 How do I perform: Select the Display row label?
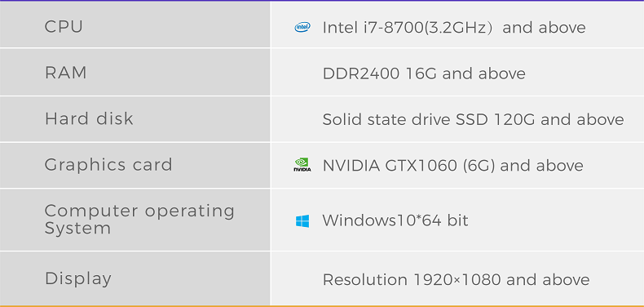pyautogui.click(x=78, y=279)
